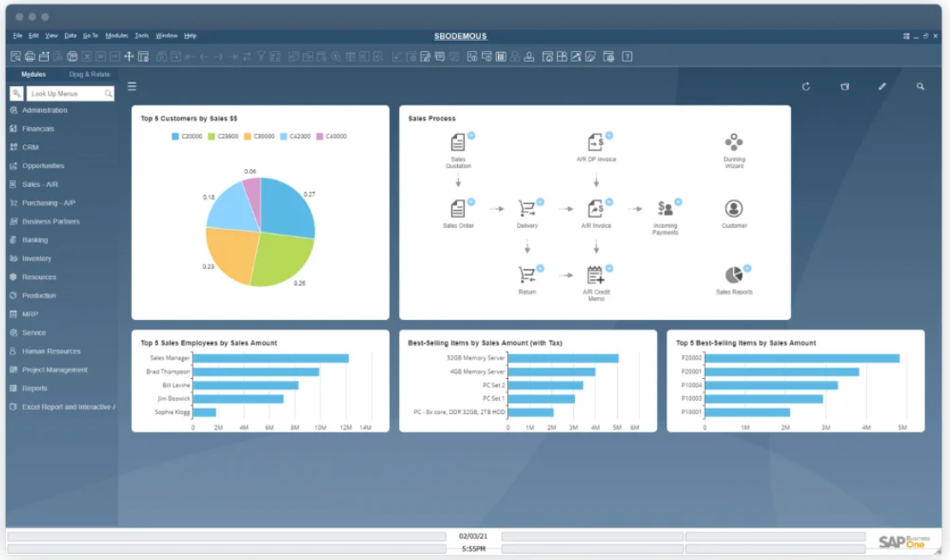The height and width of the screenshot is (560, 950).
Task: Click the pencil edit icon on dashboard
Action: tap(883, 86)
